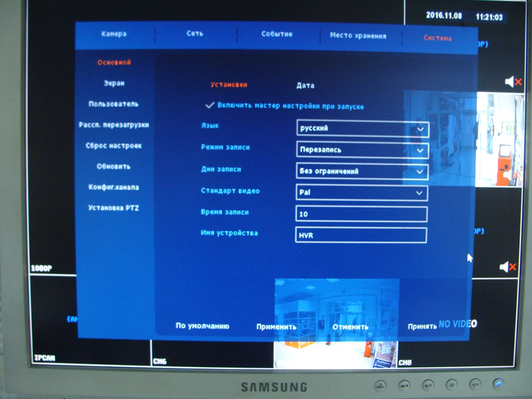This screenshot has height=399, width=532.
Task: Click the Стандарт видео label
Action: point(230,191)
